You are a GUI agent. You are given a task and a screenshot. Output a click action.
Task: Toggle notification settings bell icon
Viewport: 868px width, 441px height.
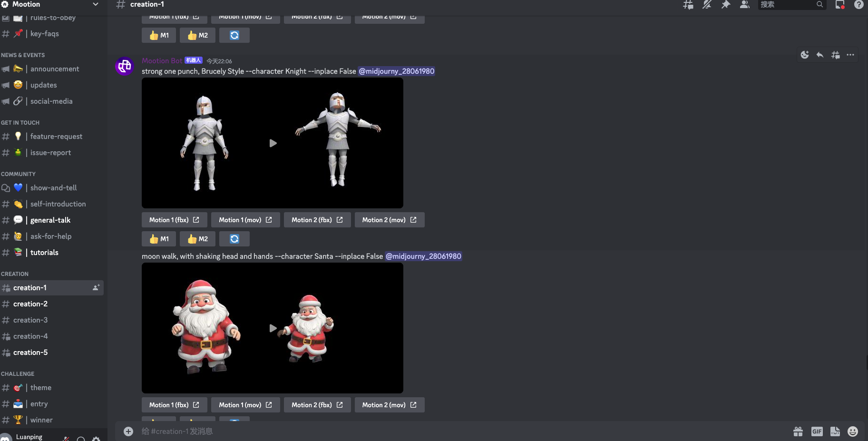[x=707, y=5]
